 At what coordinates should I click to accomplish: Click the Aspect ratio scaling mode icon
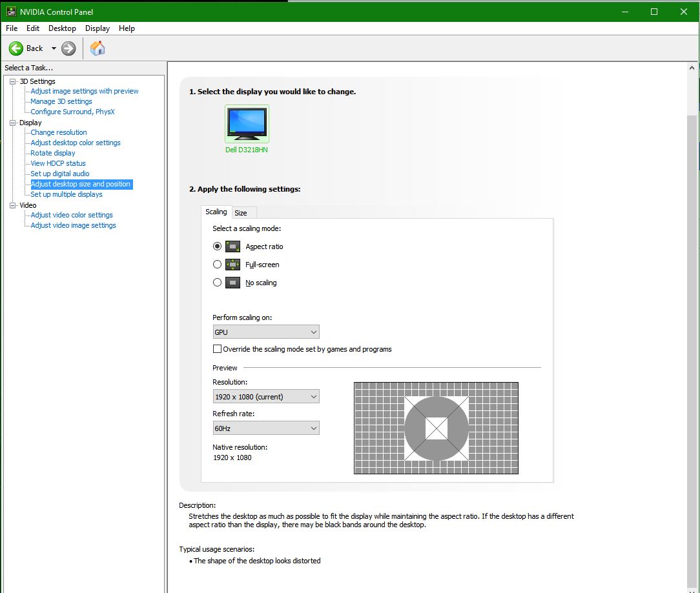(x=232, y=246)
